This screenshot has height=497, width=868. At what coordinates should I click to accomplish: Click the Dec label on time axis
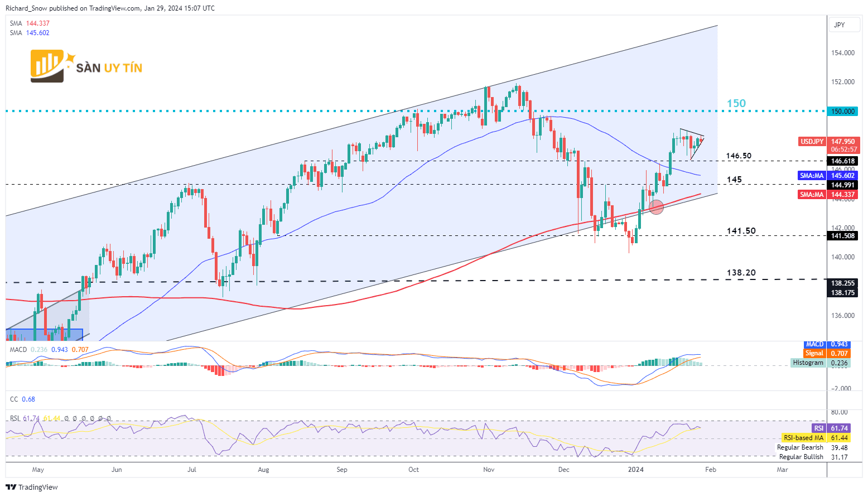[564, 470]
